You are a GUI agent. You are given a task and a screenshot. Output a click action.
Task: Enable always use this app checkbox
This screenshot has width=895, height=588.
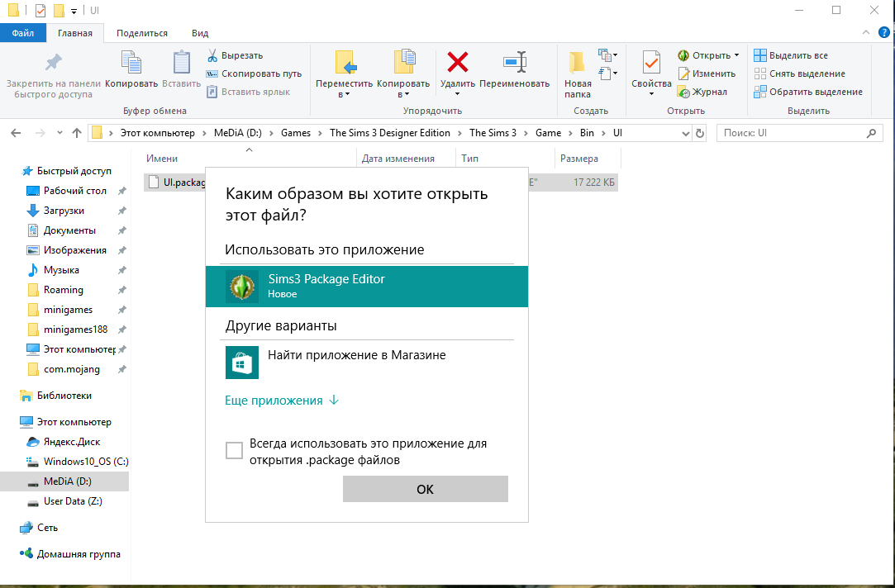coord(234,451)
